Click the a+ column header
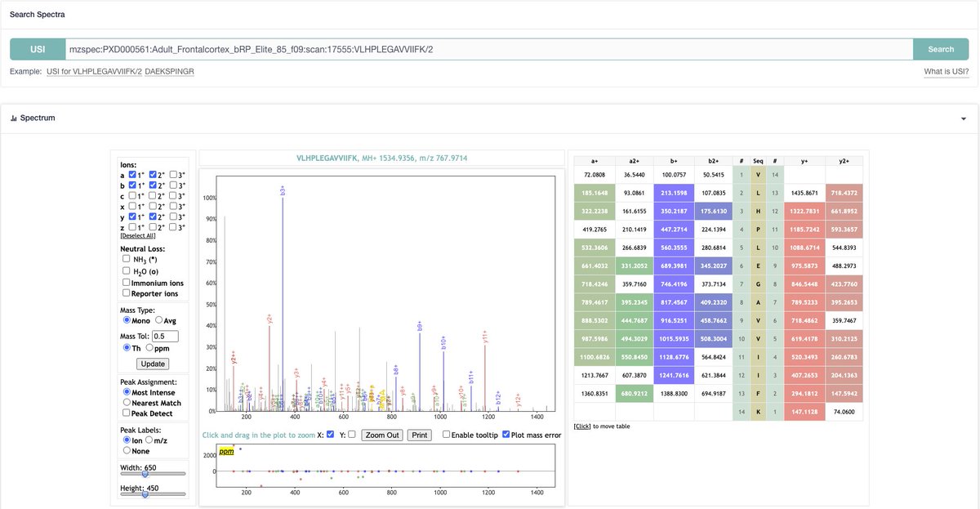 point(594,161)
